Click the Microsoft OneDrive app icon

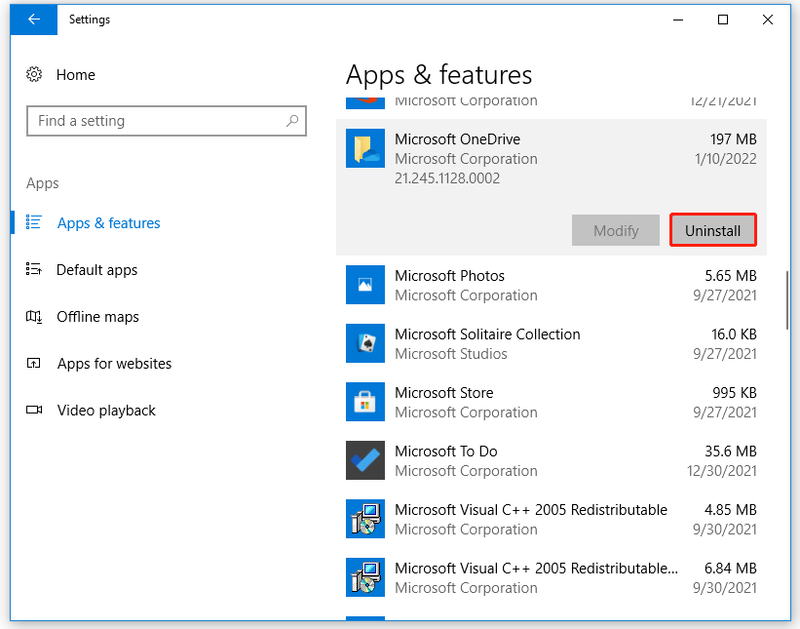point(365,148)
